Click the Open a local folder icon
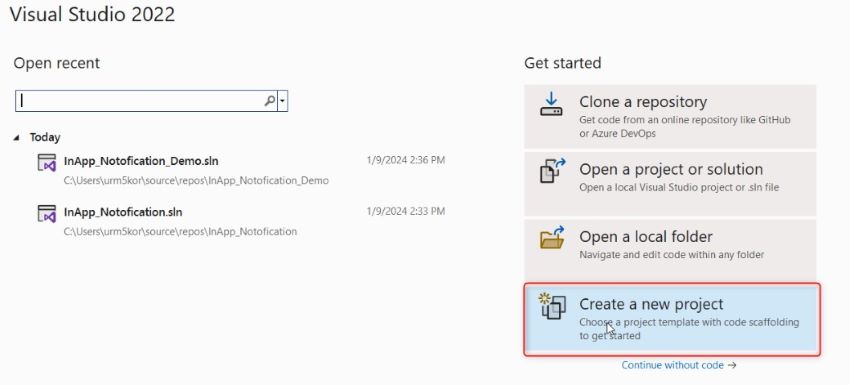 point(552,237)
